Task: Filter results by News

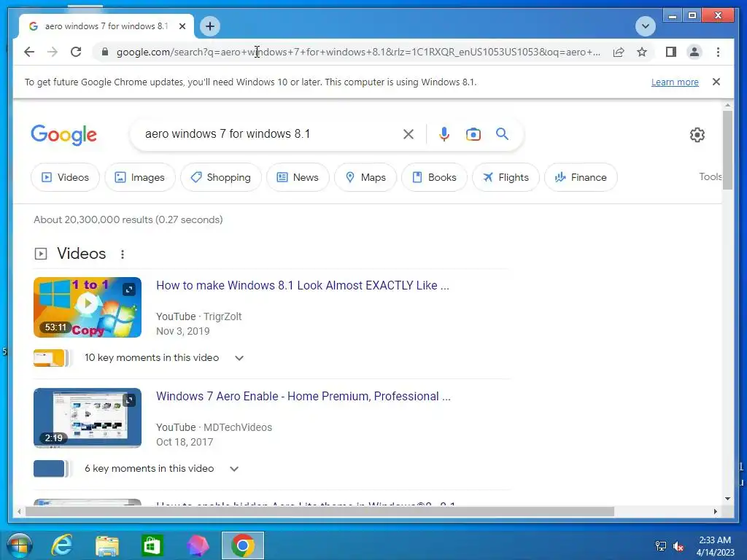Action: coord(298,177)
